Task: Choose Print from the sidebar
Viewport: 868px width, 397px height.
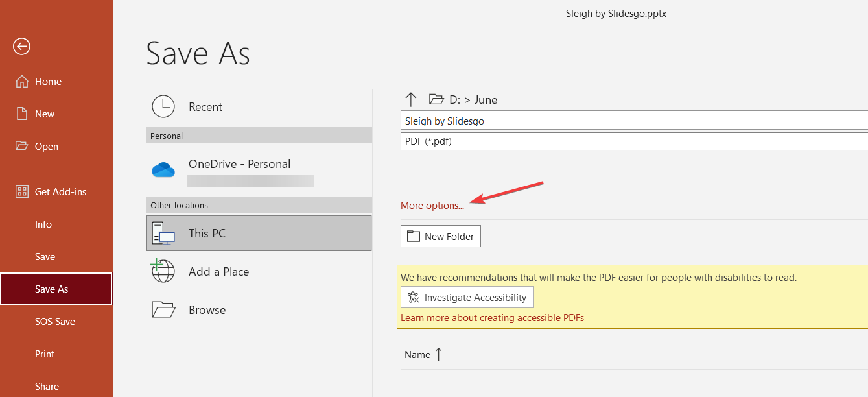Action: tap(45, 354)
